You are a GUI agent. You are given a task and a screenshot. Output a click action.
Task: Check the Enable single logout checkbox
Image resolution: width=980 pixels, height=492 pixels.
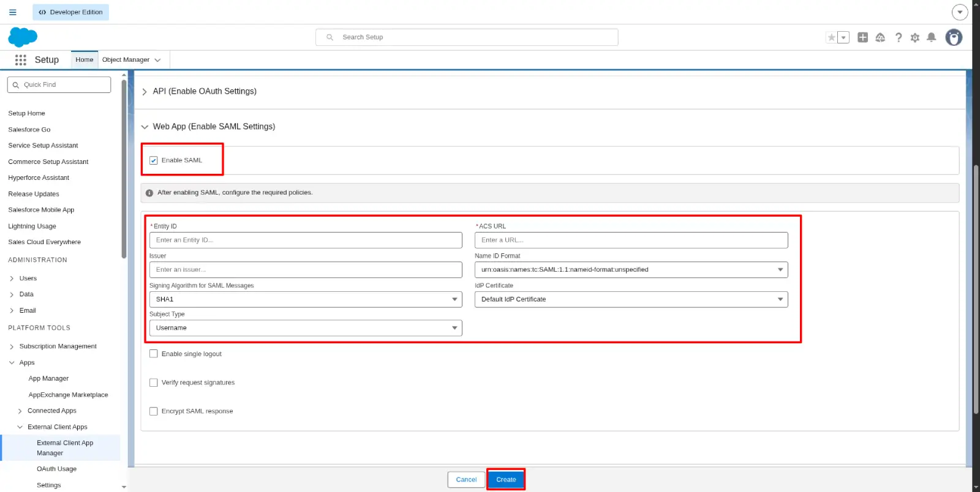click(x=154, y=354)
